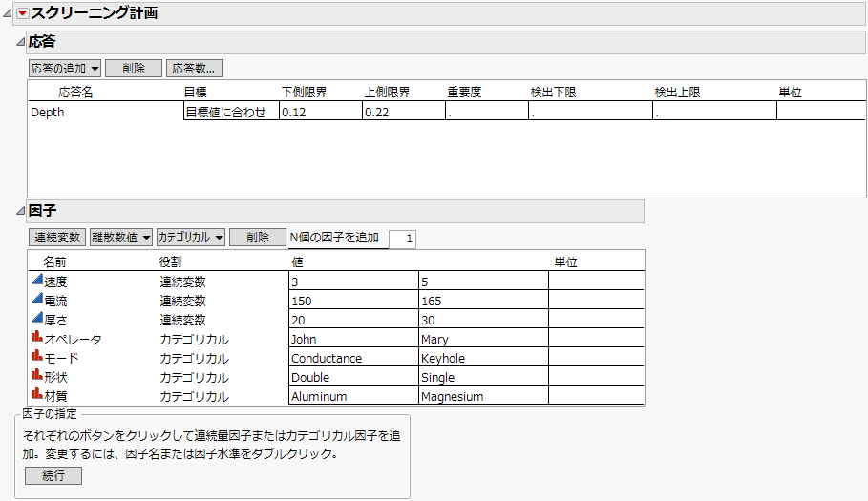Screen dimensions: 868x501
Task: Edit lower limit value 0.12
Action: pyautogui.click(x=321, y=111)
